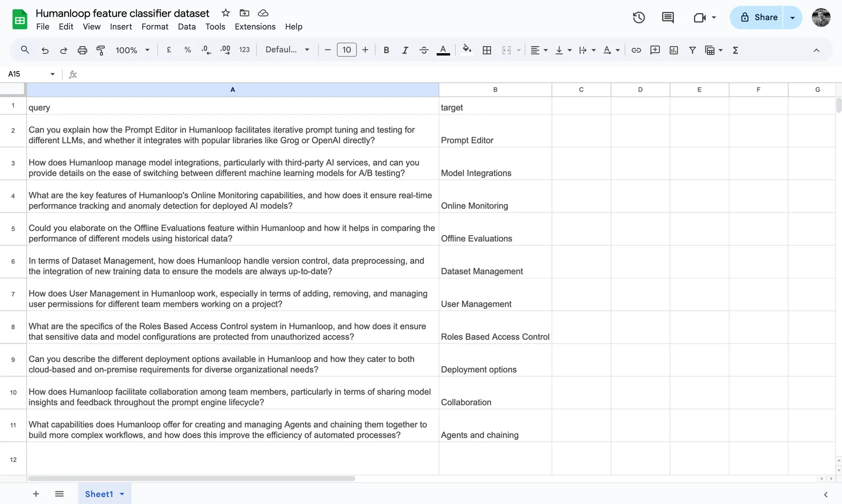Open the Name box cell dropdown
Viewport: 842px width, 504px height.
click(52, 74)
